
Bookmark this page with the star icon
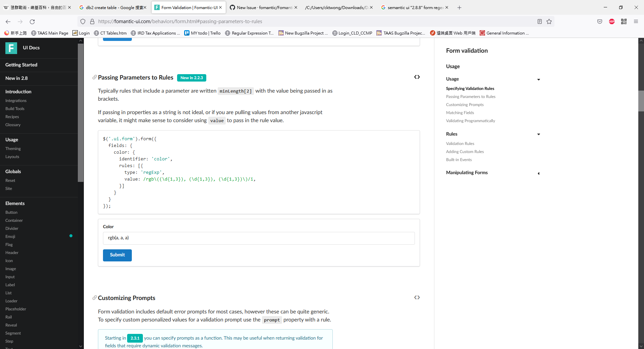click(x=549, y=21)
